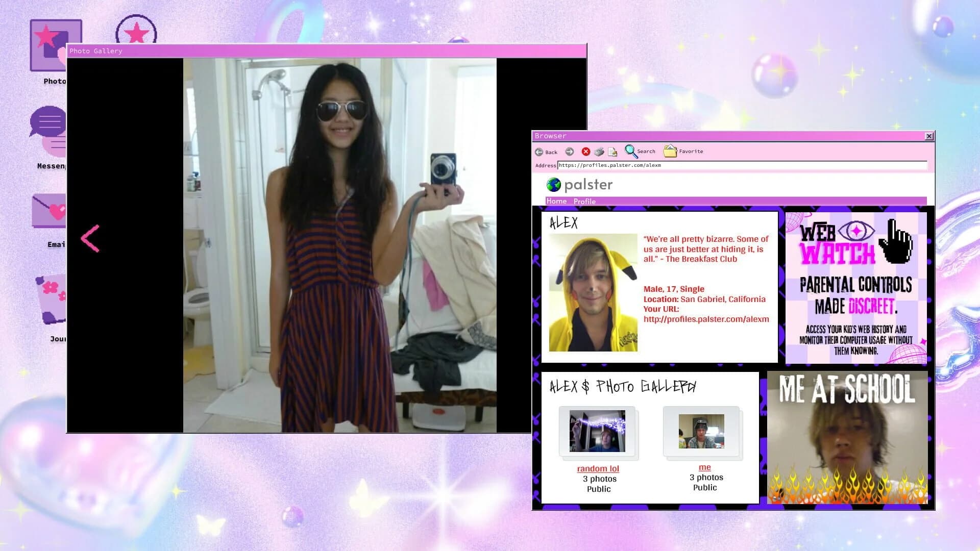Click inside the browser Address bar
The height and width of the screenshot is (551, 980).
click(x=715, y=165)
